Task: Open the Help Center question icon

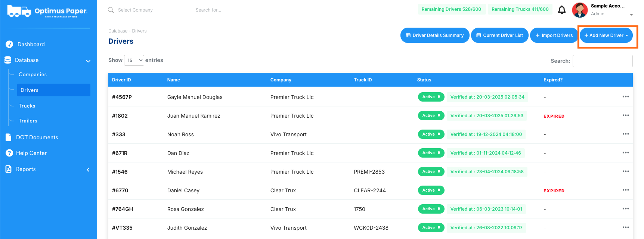Action: 9,153
